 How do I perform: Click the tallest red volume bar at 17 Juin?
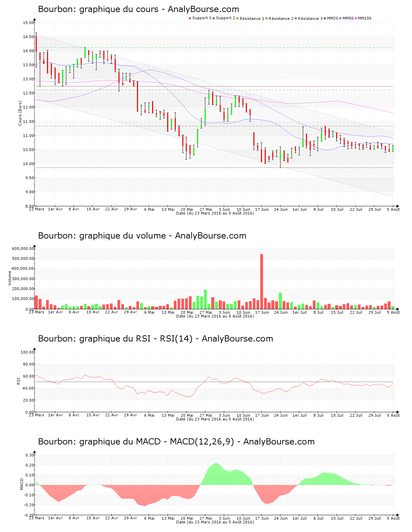click(262, 281)
